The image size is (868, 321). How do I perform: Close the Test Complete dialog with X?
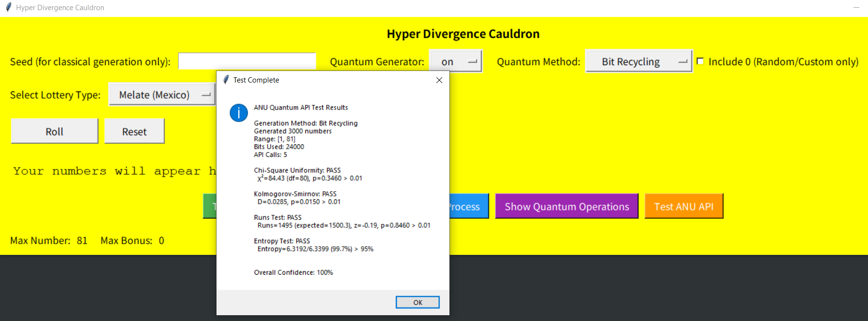[x=439, y=80]
